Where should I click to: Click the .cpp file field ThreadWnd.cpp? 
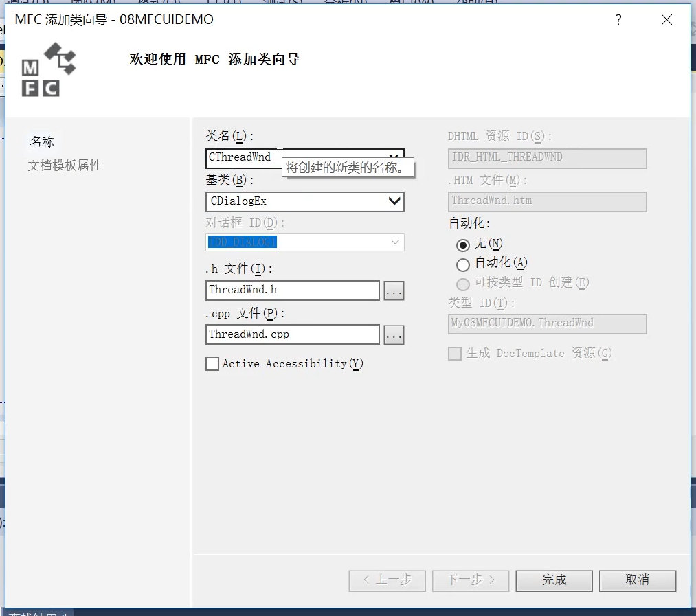tap(293, 334)
